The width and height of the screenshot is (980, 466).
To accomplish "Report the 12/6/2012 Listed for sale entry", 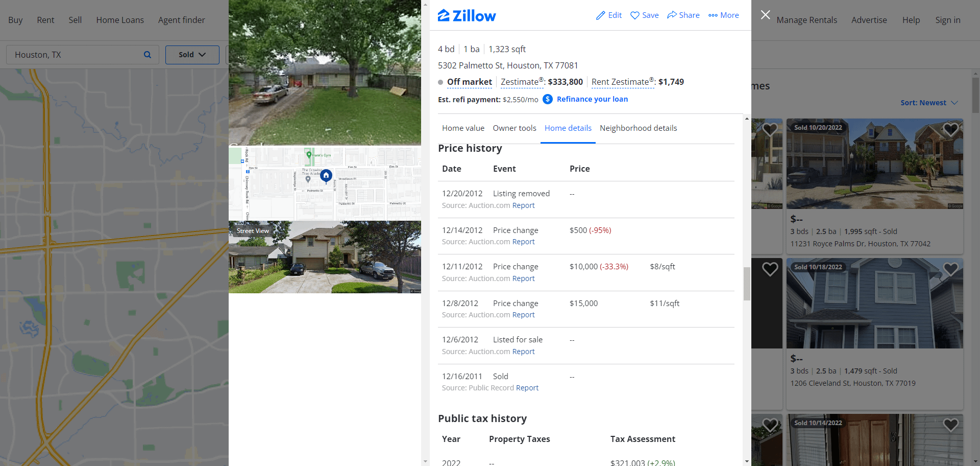I will [523, 352].
